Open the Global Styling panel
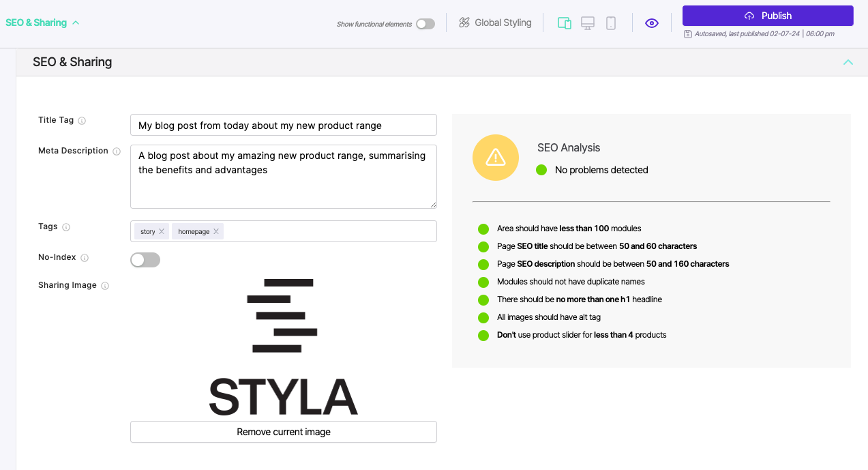The width and height of the screenshot is (868, 470). (x=495, y=23)
